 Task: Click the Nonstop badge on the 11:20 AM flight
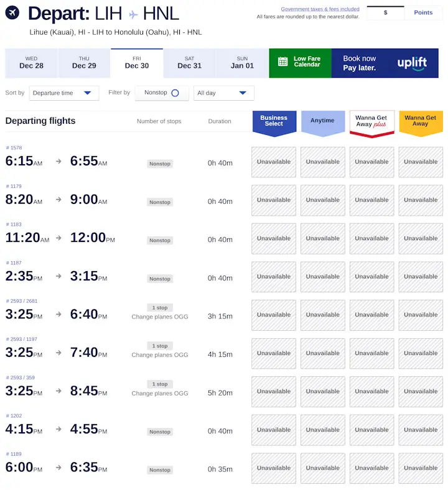point(160,240)
